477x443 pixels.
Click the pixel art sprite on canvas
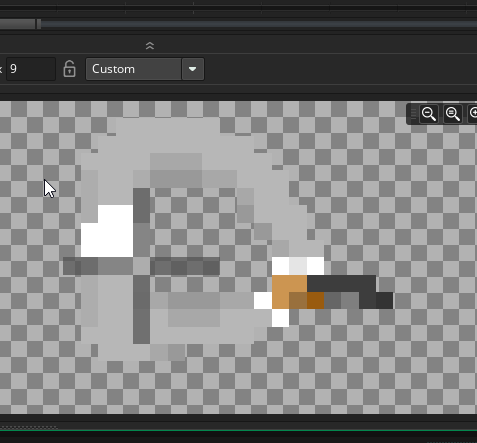228,239
